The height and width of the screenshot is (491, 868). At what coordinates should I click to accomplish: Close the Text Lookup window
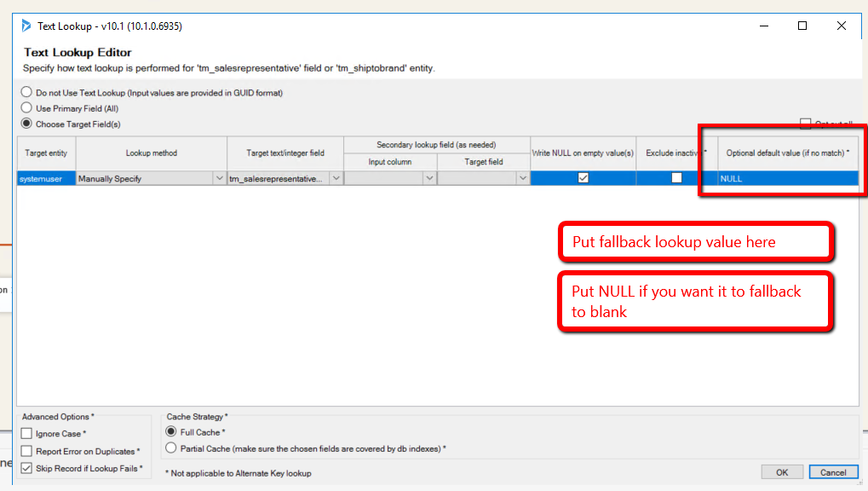coord(842,26)
